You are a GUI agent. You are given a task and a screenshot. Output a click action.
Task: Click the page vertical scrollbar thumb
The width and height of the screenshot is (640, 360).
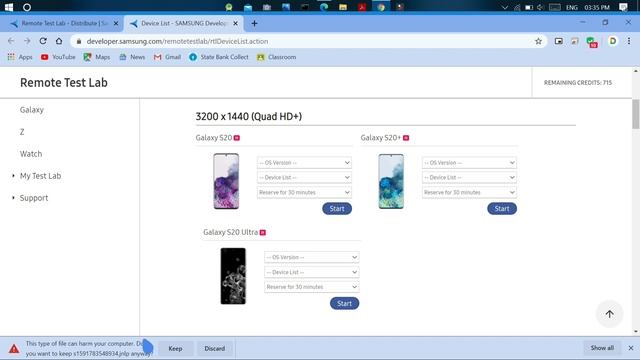click(636, 114)
